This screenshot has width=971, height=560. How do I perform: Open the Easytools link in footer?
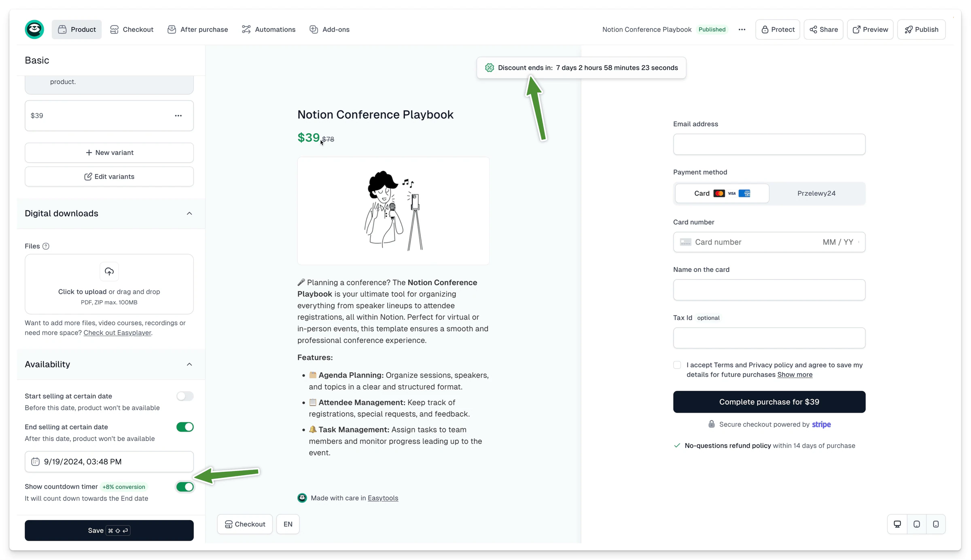point(383,498)
